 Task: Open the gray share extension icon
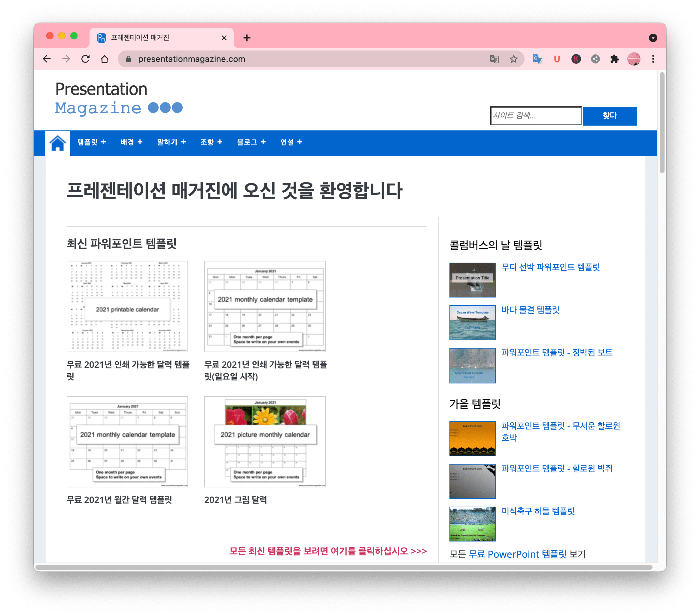[x=595, y=59]
